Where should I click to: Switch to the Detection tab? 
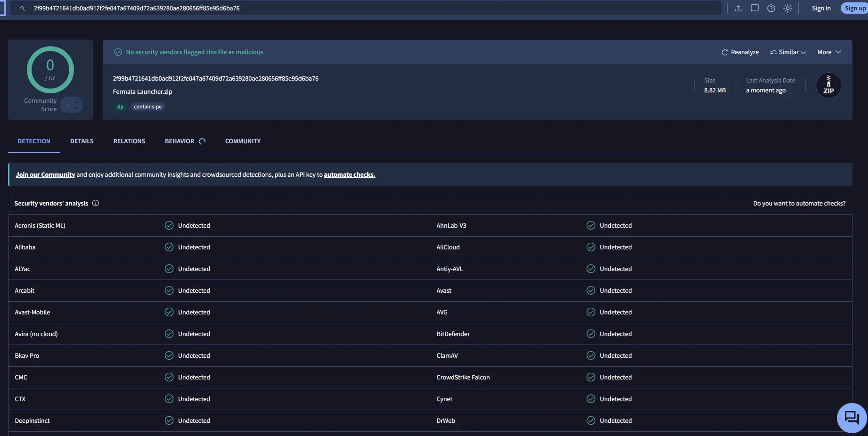click(x=34, y=141)
